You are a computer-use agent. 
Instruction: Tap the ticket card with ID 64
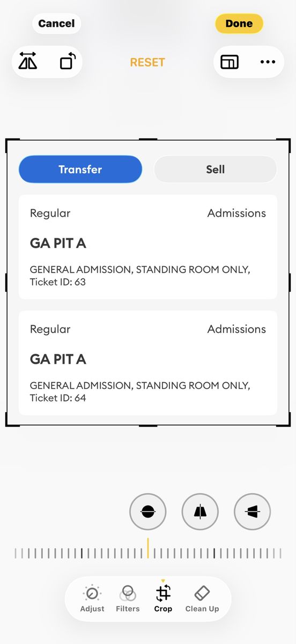click(x=148, y=363)
